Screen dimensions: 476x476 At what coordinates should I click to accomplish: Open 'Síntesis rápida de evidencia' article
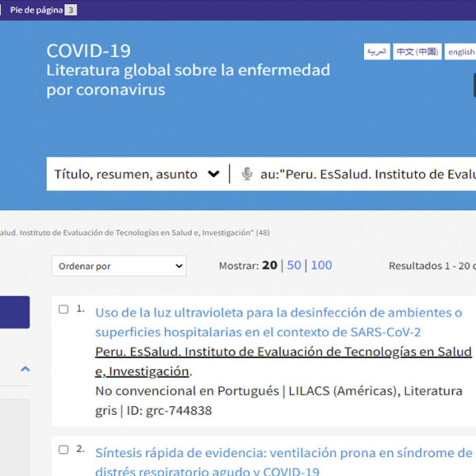point(284,462)
